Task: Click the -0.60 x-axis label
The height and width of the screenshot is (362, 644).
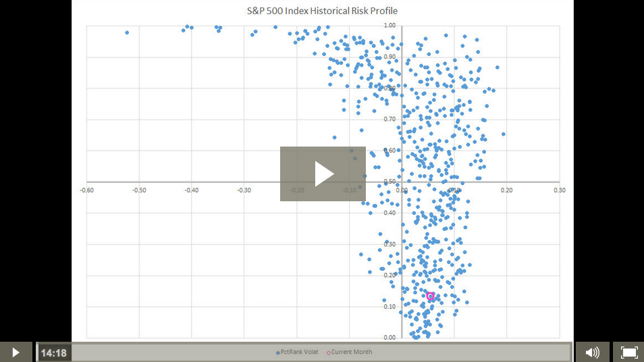Action: click(x=86, y=190)
